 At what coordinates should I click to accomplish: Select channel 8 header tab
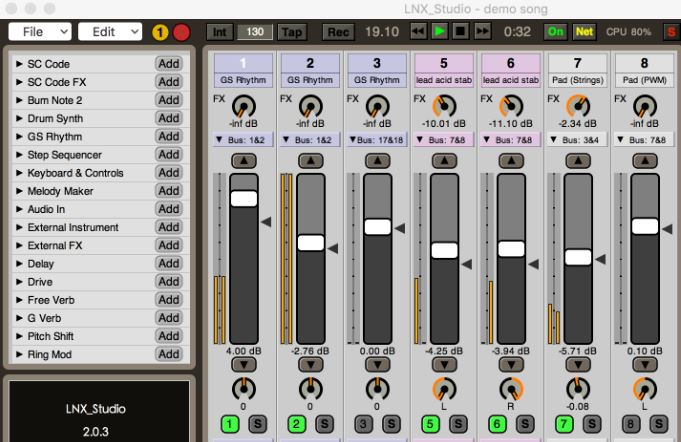(x=645, y=63)
